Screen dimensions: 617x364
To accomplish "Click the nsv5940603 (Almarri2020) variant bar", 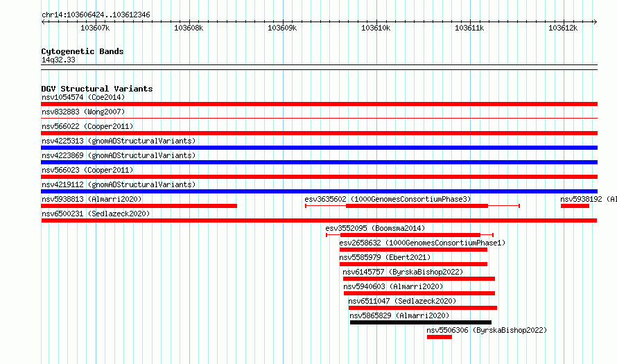I will pos(419,293).
